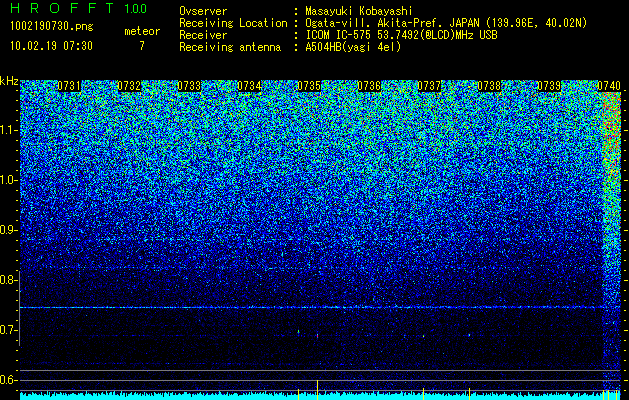The height and width of the screenshot is (400, 629).
Task: Select the meteor count value 7
Action: pos(142,46)
